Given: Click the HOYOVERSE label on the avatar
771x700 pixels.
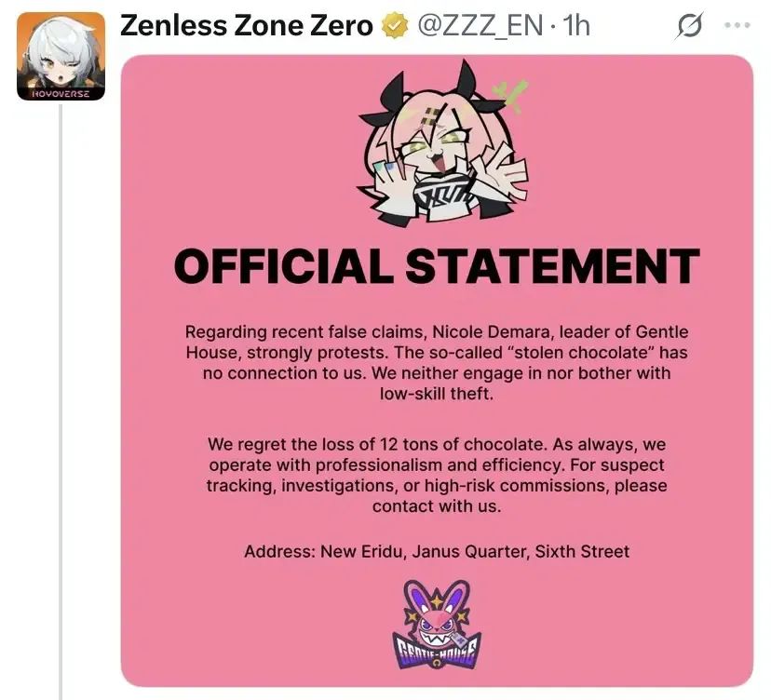Looking at the screenshot, I should pos(61,93).
